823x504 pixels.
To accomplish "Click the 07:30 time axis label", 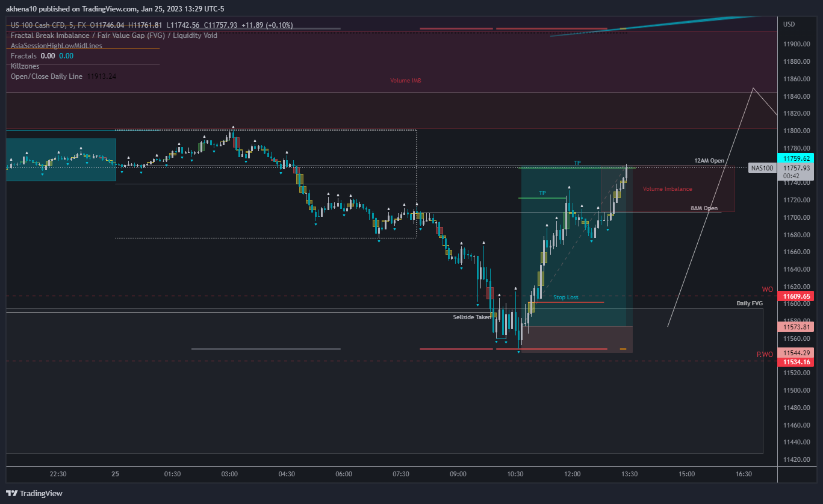I will 401,474.
